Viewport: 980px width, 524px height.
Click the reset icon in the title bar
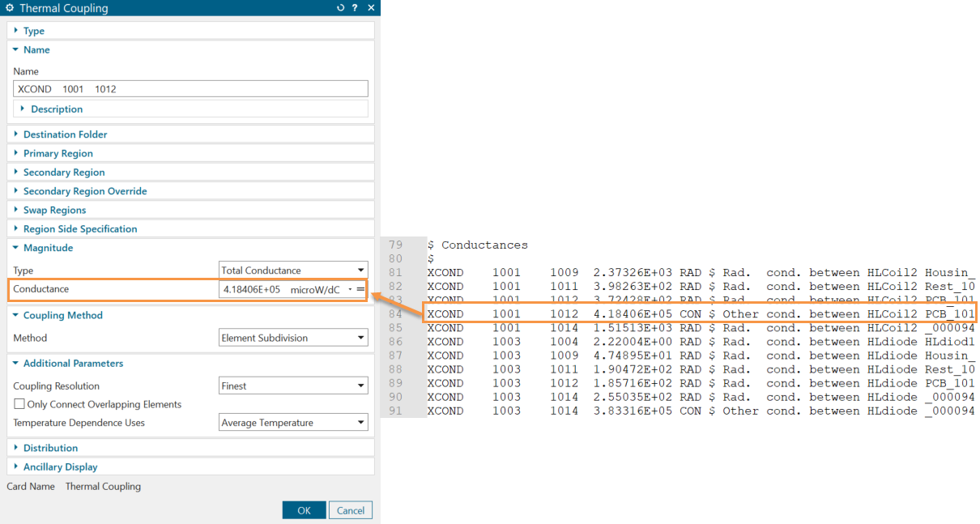click(x=341, y=8)
